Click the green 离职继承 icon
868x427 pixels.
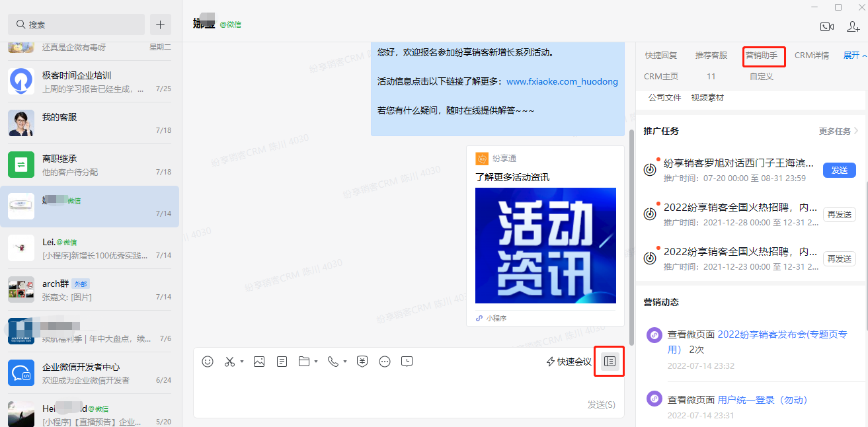point(21,165)
